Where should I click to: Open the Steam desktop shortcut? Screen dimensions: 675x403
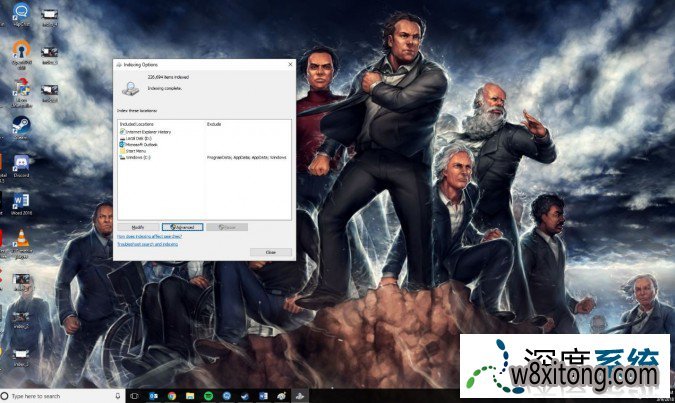click(20, 126)
